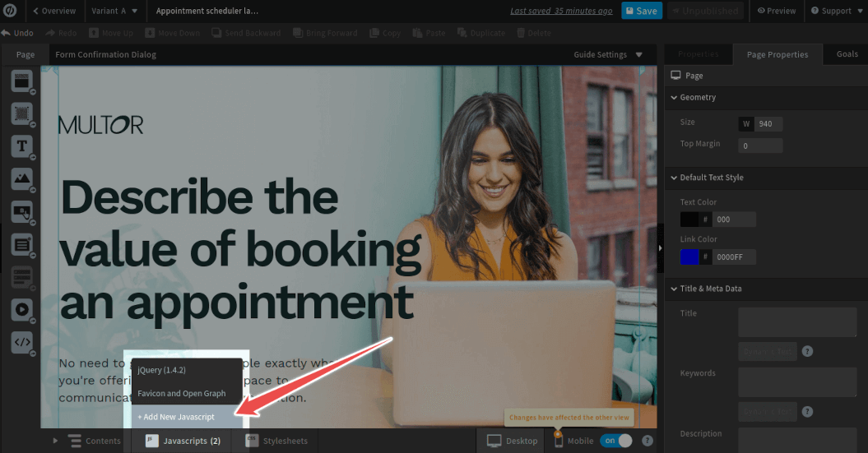This screenshot has height=453, width=868.
Task: Open the Support dropdown menu
Action: click(837, 11)
